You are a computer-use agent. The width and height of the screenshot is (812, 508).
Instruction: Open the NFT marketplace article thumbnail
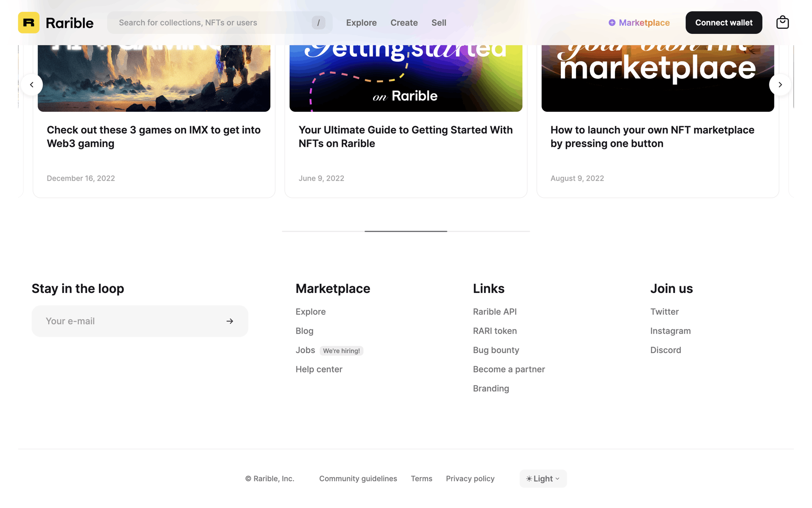658,78
